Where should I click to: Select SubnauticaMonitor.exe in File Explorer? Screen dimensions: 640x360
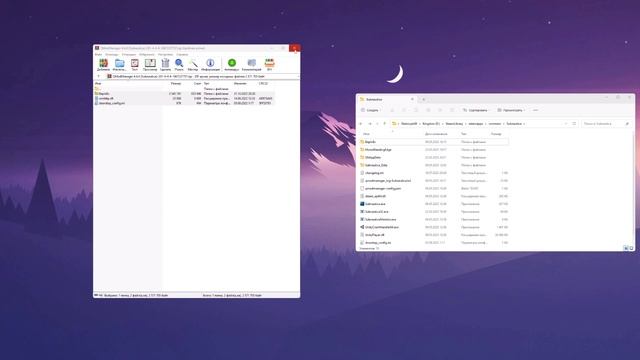pyautogui.click(x=434, y=219)
